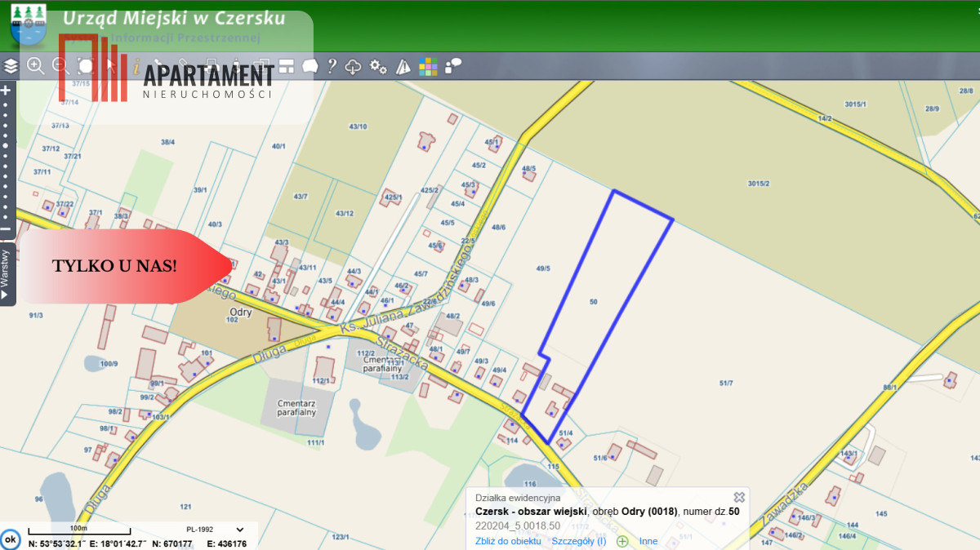This screenshot has height=550, width=980.
Task: Click the full extent view icon
Action: pyautogui.click(x=85, y=66)
